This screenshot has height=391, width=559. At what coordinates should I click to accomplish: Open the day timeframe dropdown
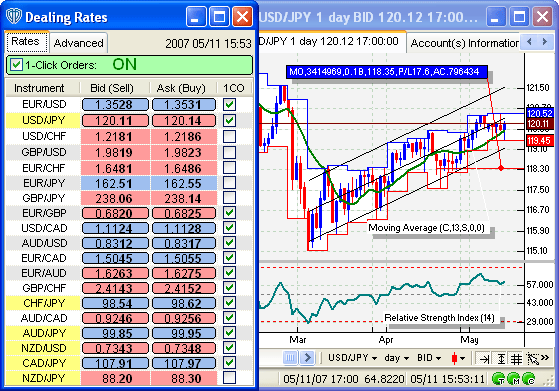tap(396, 358)
